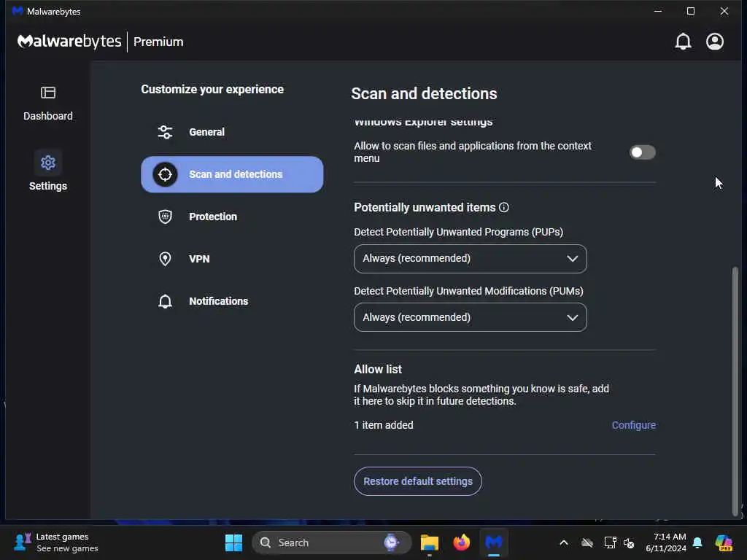This screenshot has height=560, width=747.
Task: Open the Windows notification bell in the tray
Action: tap(697, 542)
